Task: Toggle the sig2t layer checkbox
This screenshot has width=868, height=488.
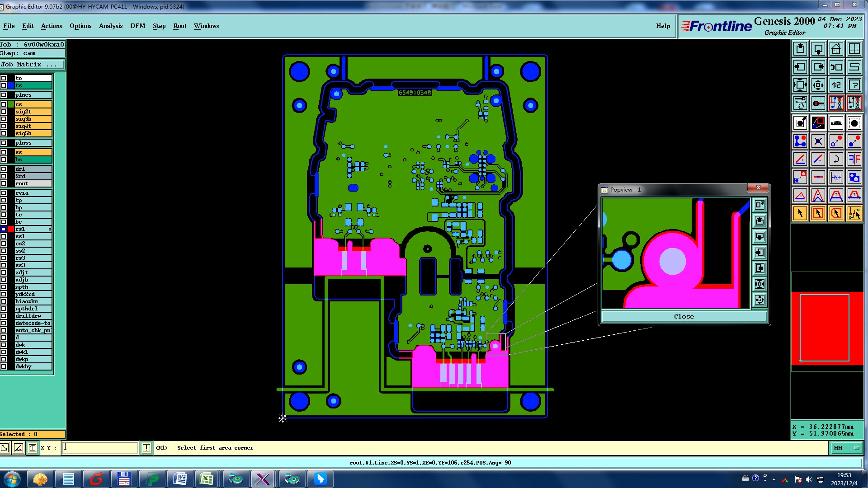Action: 4,112
